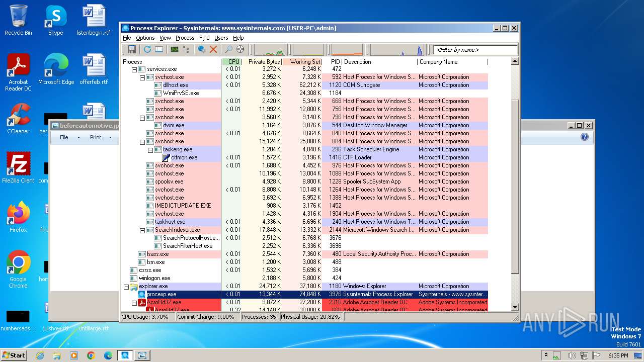The image size is (644, 362).
Task: Select the dwm.exe process row
Action: [304, 125]
